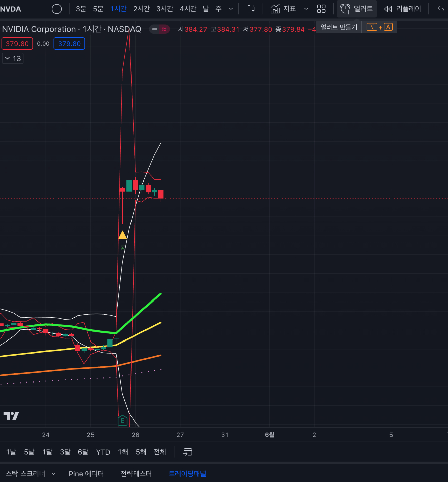This screenshot has width=448, height=482.
Task: Expand the collapsed 13 indicators legend
Action: pos(13,58)
